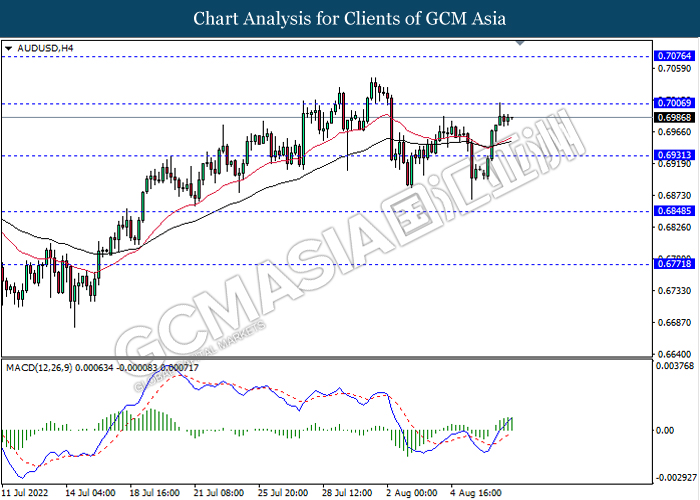Click the 0.68260 price axis value

675,228
